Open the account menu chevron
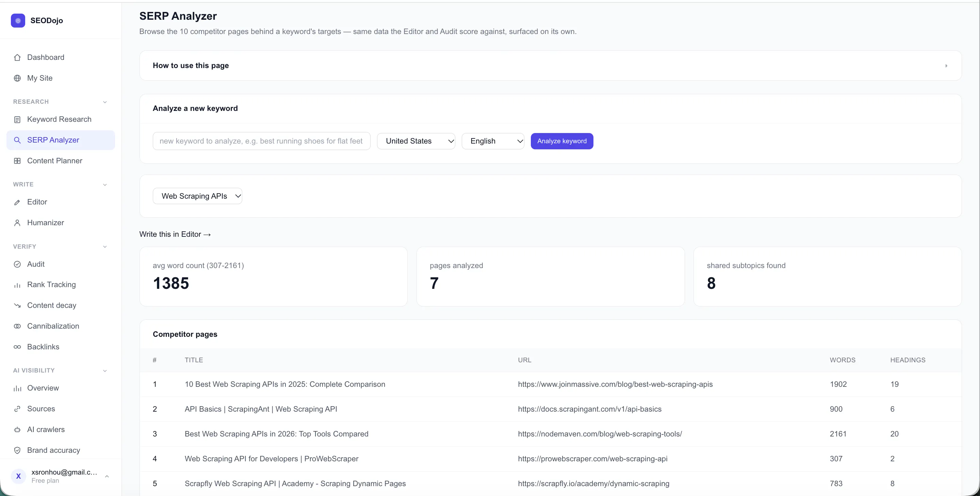Viewport: 980px width, 496px height. [107, 476]
